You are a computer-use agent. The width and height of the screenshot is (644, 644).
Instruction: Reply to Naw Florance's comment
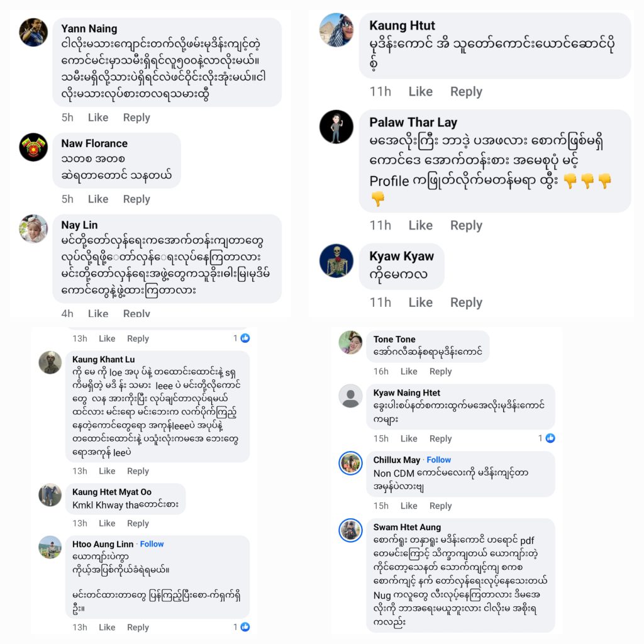click(x=136, y=199)
